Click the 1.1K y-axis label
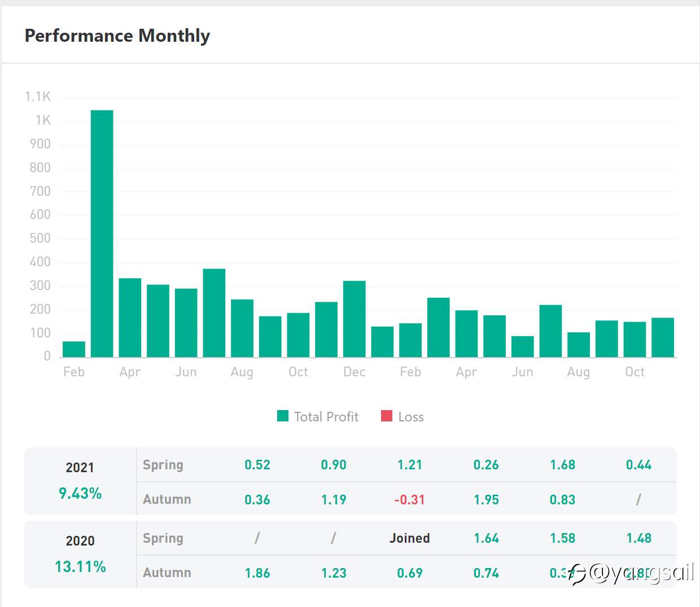The width and height of the screenshot is (700, 607). 38,96
